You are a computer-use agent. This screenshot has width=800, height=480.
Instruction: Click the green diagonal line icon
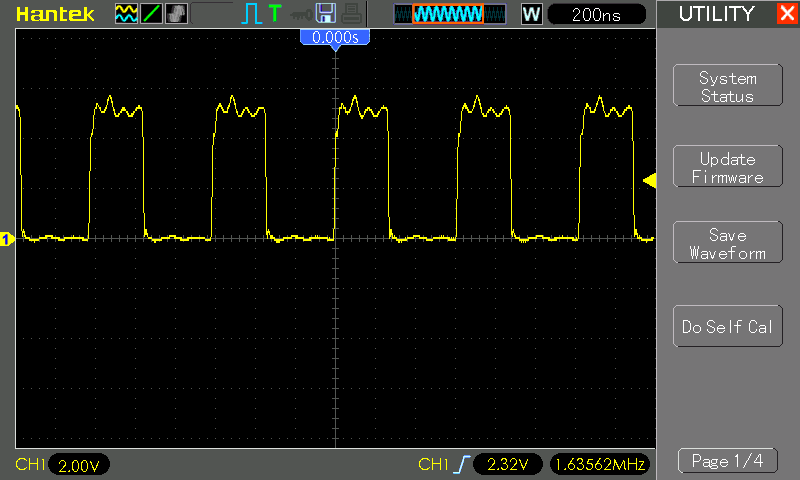point(149,14)
